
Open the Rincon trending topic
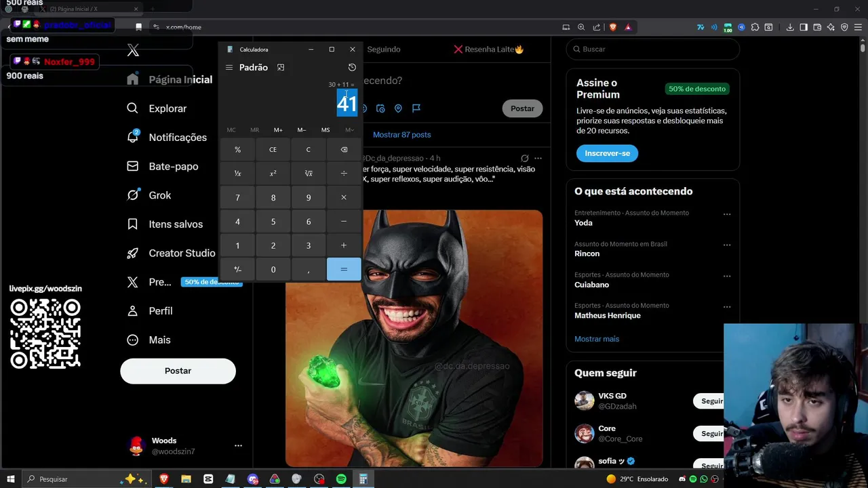click(587, 253)
